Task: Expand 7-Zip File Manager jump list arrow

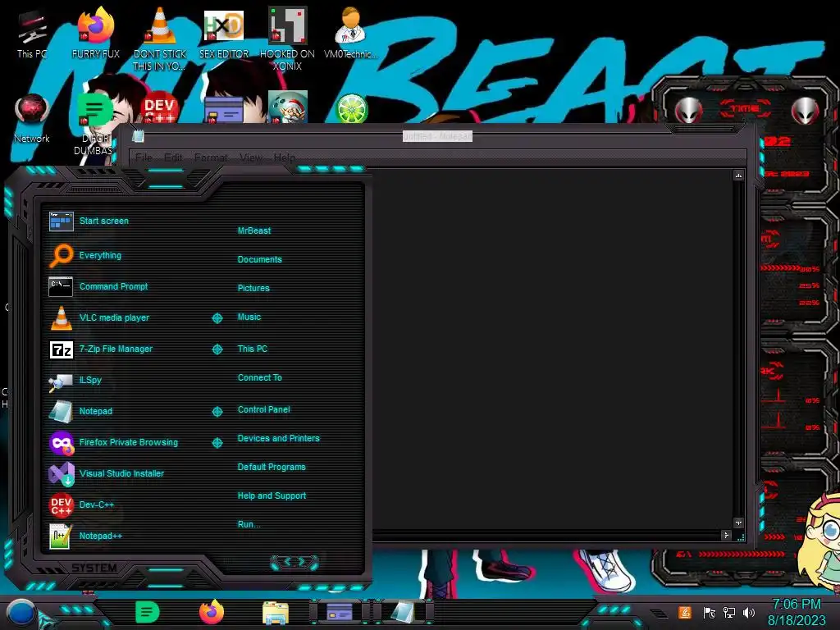Action: 217,349
